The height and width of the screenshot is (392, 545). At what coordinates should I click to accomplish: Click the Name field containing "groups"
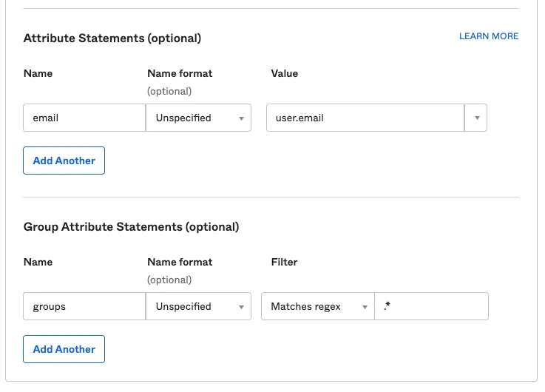[84, 306]
